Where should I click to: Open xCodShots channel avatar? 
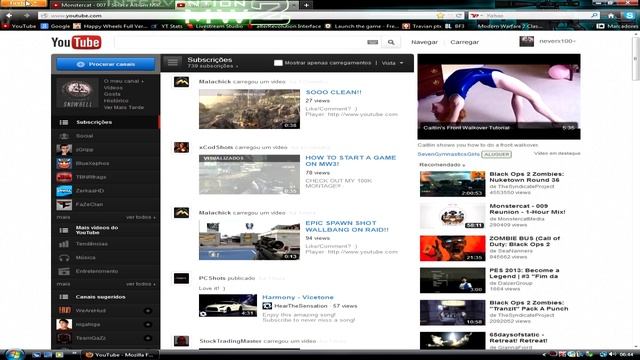click(x=181, y=147)
